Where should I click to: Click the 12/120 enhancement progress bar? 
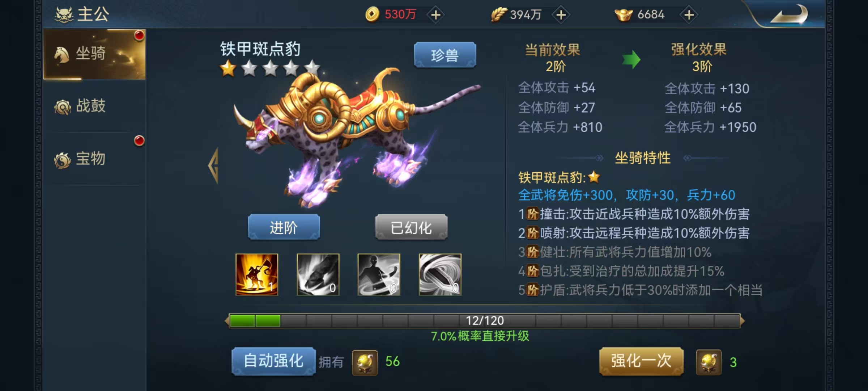[485, 321]
